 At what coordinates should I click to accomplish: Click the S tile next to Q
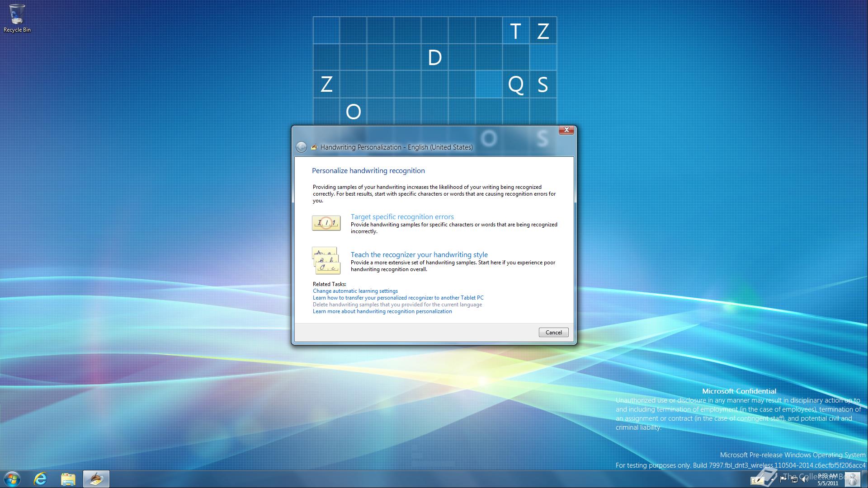[x=543, y=84]
